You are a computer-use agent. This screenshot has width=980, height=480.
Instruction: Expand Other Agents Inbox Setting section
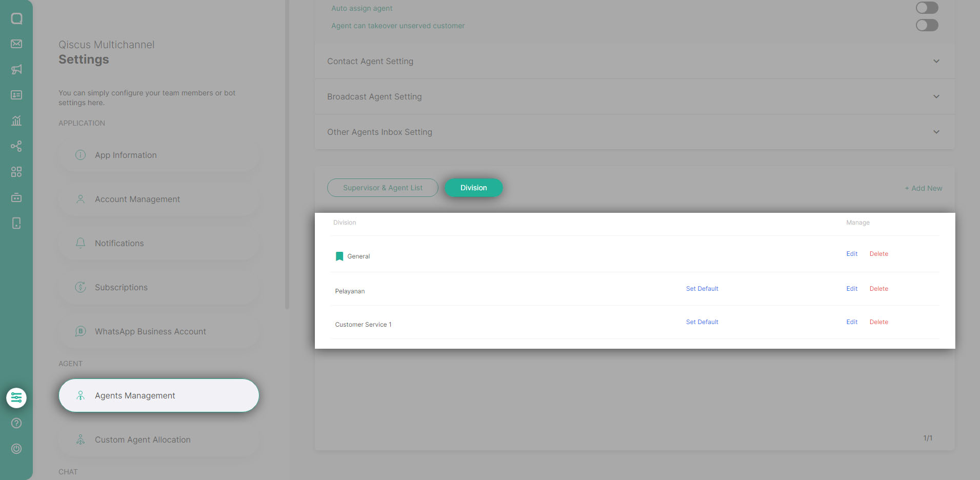pos(936,132)
